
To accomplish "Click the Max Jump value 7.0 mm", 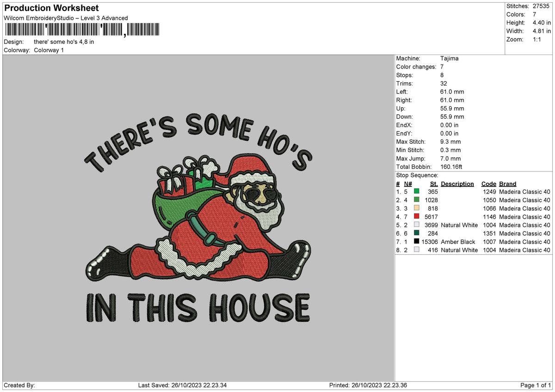I will click(x=450, y=158).
